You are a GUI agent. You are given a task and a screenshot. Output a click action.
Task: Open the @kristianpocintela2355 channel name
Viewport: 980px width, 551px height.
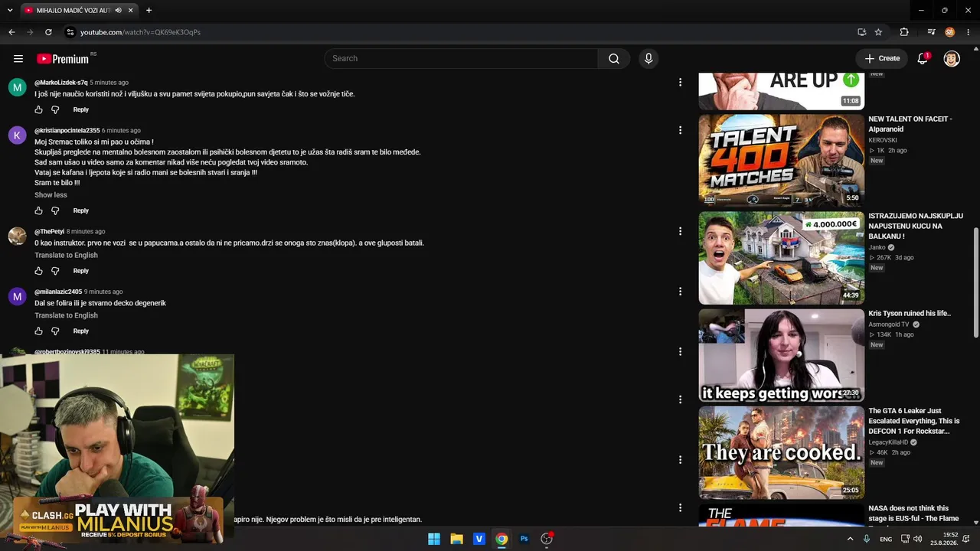(x=67, y=131)
